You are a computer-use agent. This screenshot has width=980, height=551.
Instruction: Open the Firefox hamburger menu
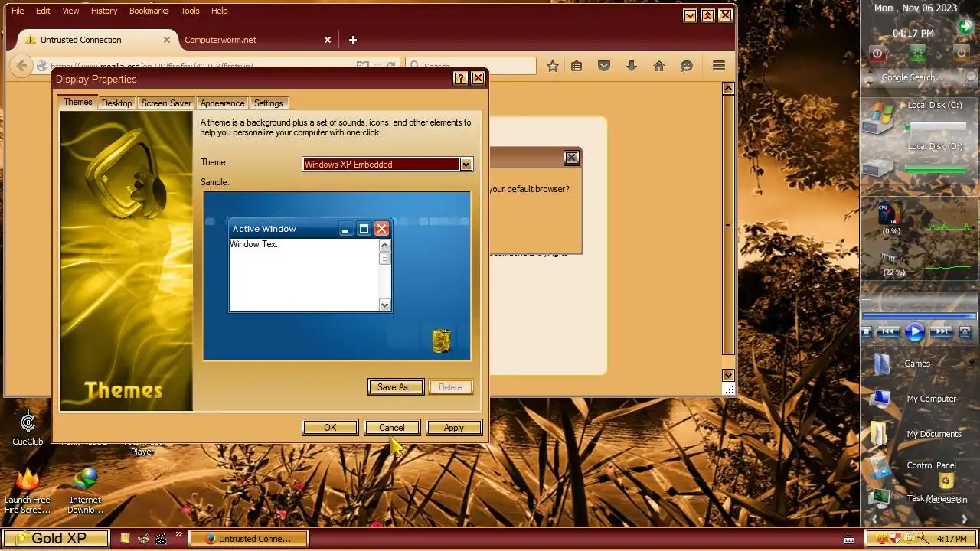(719, 66)
